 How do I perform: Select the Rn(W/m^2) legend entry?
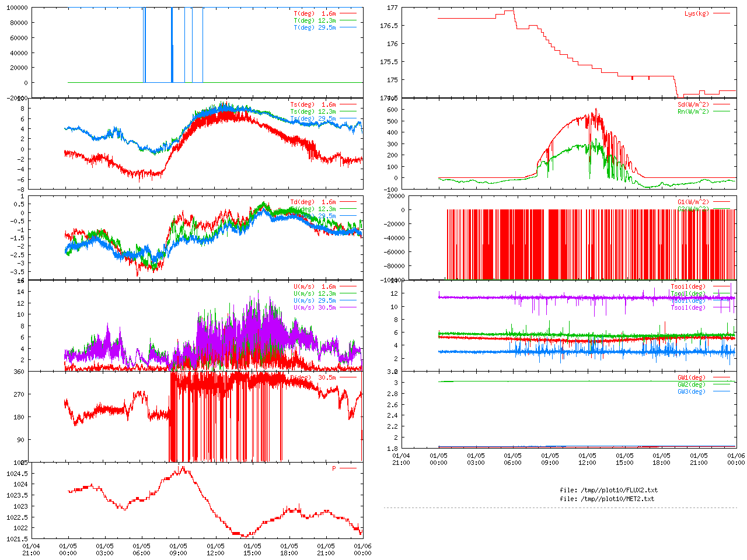coord(693,111)
